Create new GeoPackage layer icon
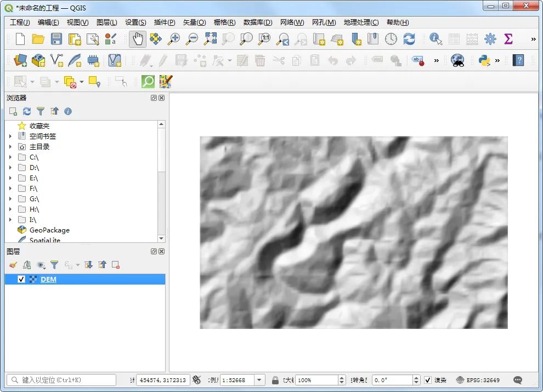This screenshot has height=392, width=543. [38, 60]
